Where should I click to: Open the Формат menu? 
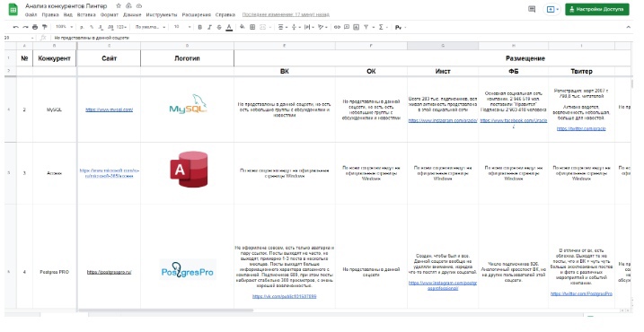[110, 14]
